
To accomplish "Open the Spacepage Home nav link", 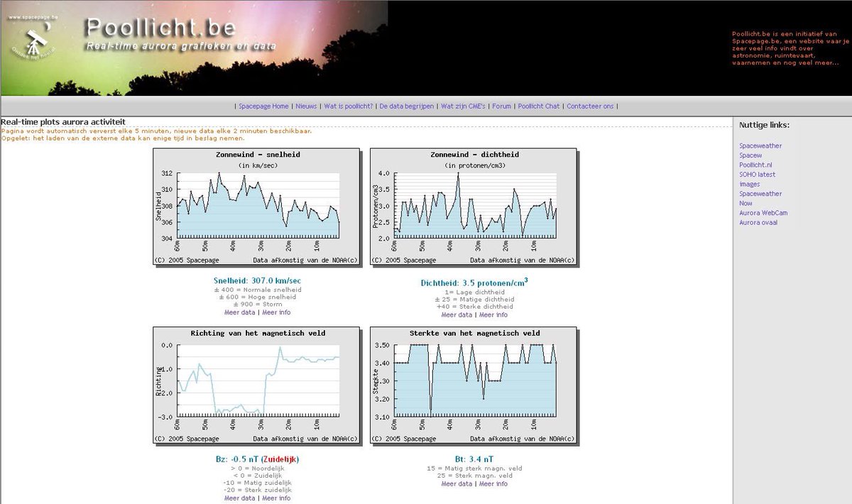I will coord(263,106).
